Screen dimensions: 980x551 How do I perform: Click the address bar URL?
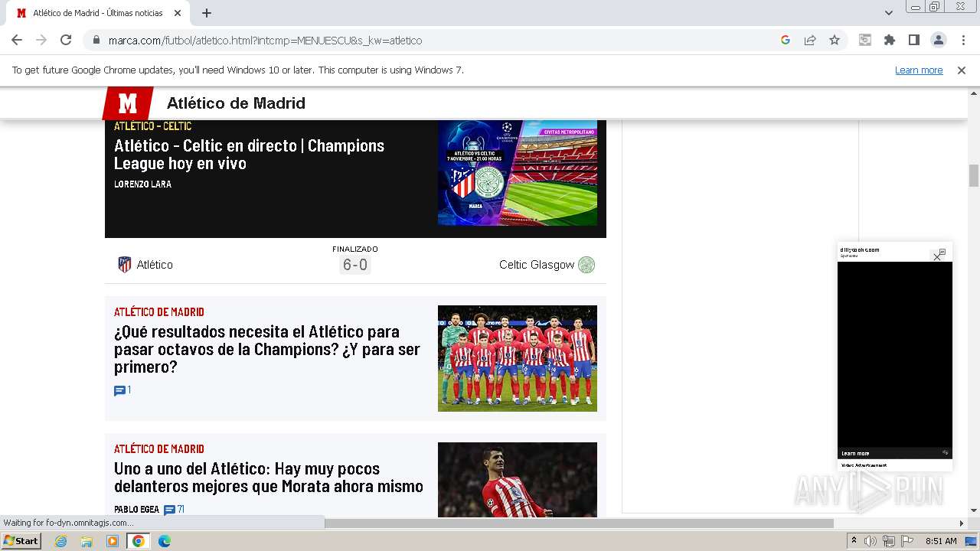[x=265, y=40]
